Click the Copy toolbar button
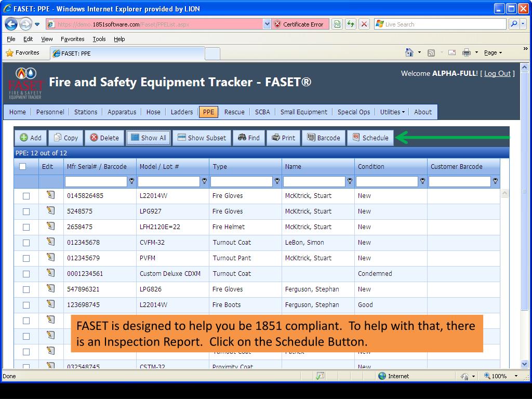This screenshot has height=399, width=532. point(66,138)
